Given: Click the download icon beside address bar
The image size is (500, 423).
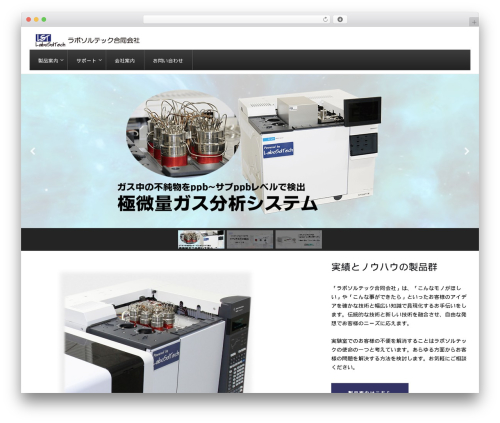Looking at the screenshot, I should coord(340,20).
